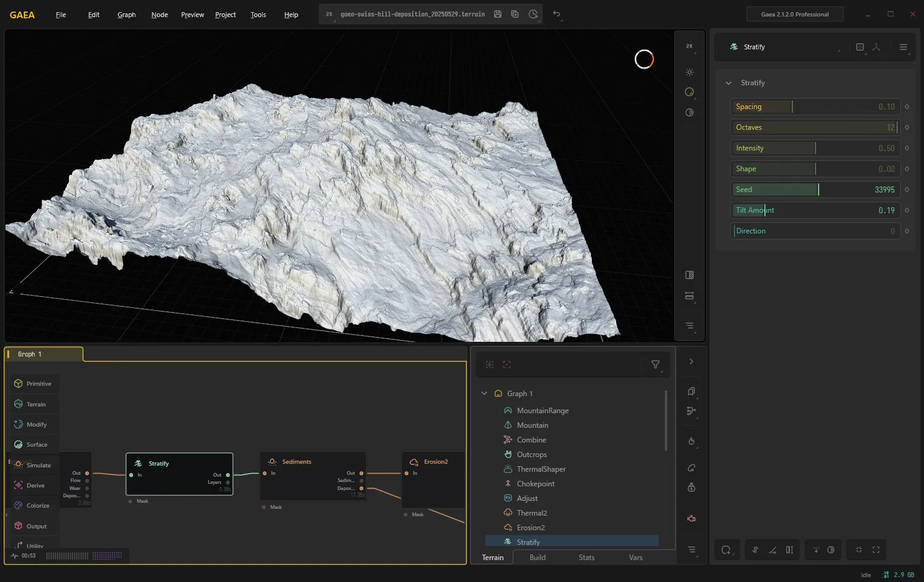Image resolution: width=924 pixels, height=582 pixels.
Task: Click the Direction value field
Action: [816, 231]
